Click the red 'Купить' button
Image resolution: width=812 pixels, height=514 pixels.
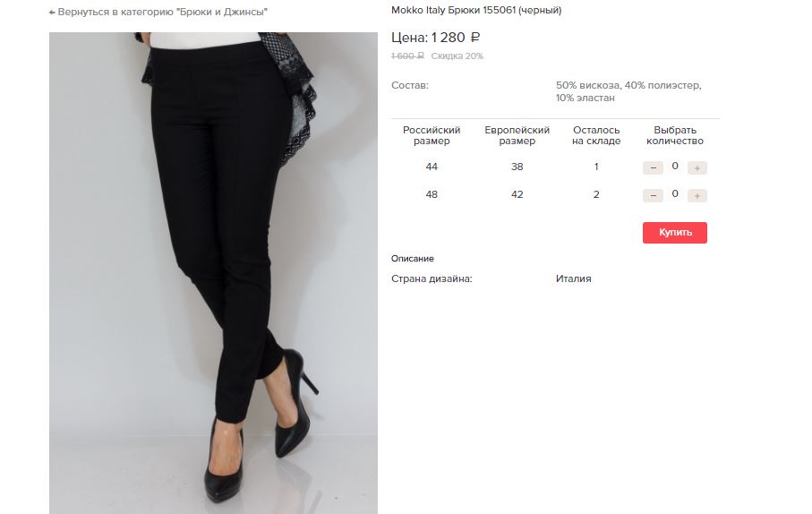click(x=675, y=233)
